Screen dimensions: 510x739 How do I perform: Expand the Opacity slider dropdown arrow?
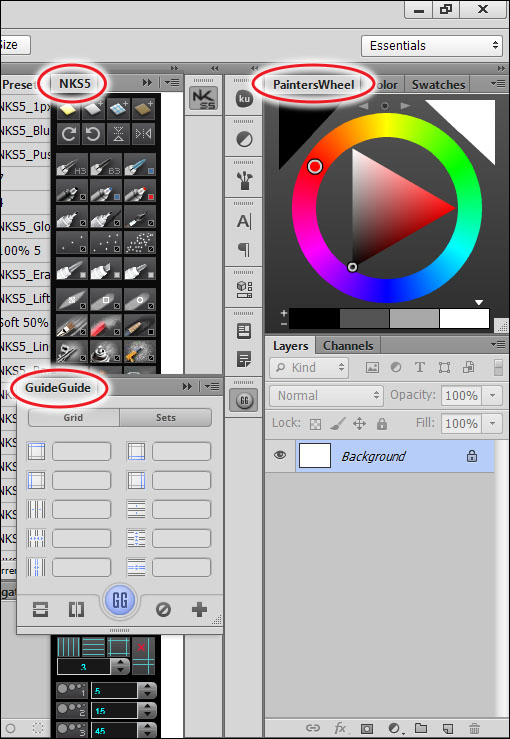point(493,395)
